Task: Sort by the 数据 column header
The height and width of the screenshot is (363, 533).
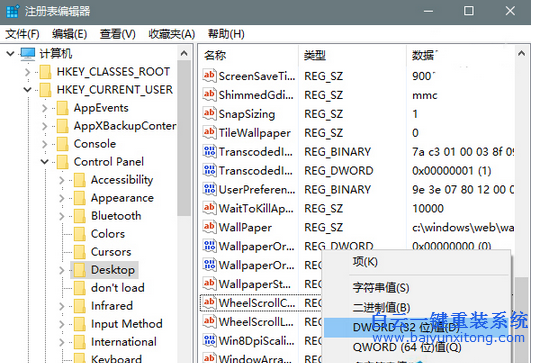Action: [460, 55]
